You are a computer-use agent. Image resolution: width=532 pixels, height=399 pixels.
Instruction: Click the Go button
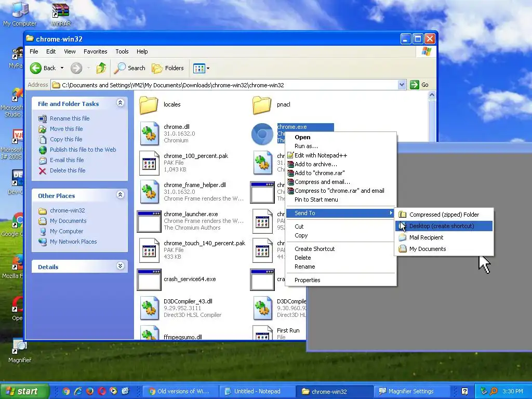coord(419,85)
